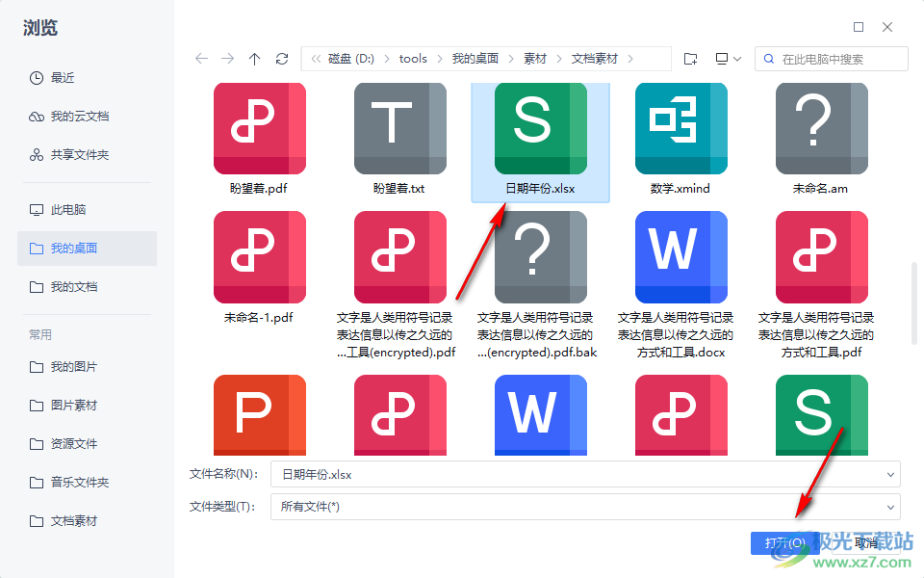
Task: Select the (encrypted).pdf.bak backup file icon
Action: click(x=540, y=257)
